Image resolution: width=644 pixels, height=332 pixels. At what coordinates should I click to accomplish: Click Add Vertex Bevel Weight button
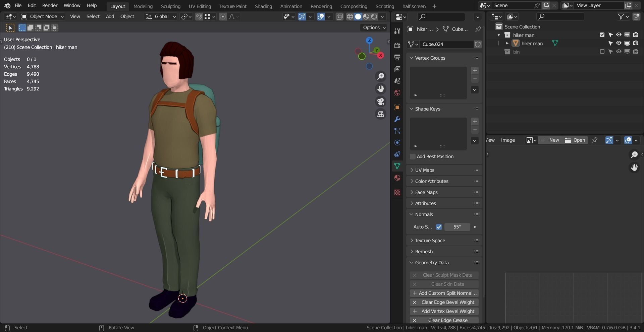[444, 311]
